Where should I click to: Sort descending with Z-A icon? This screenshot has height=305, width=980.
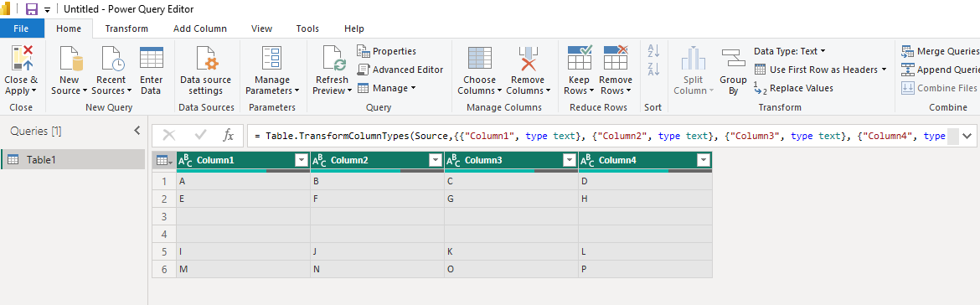point(653,69)
